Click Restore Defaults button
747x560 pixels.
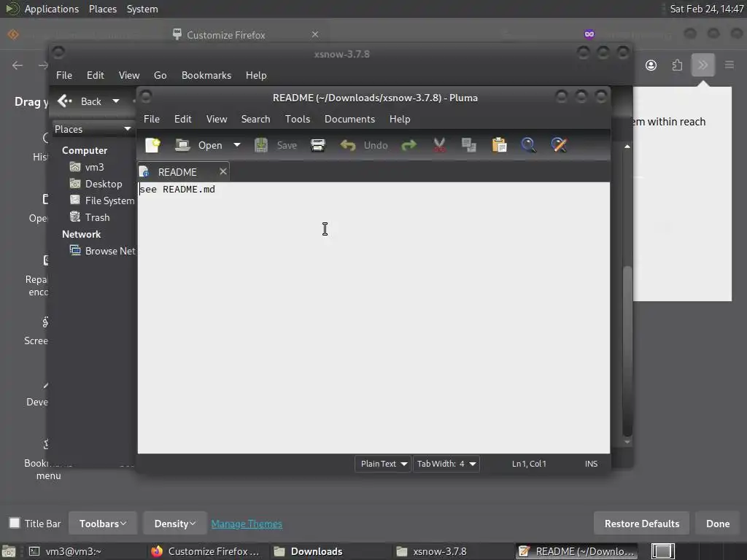tap(642, 524)
